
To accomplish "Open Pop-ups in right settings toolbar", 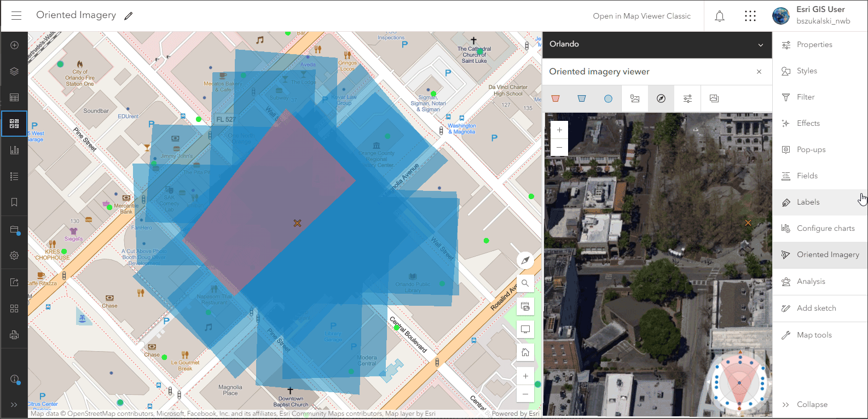I will pyautogui.click(x=820, y=150).
